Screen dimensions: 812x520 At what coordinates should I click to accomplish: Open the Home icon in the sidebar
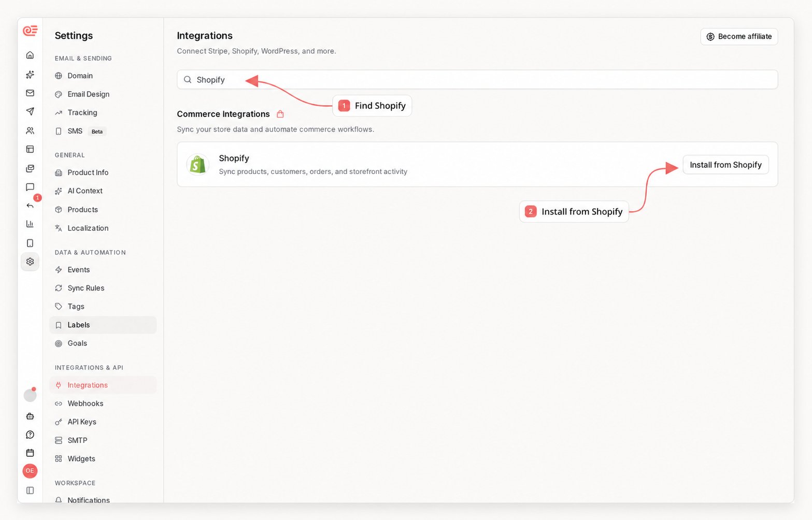click(x=30, y=55)
